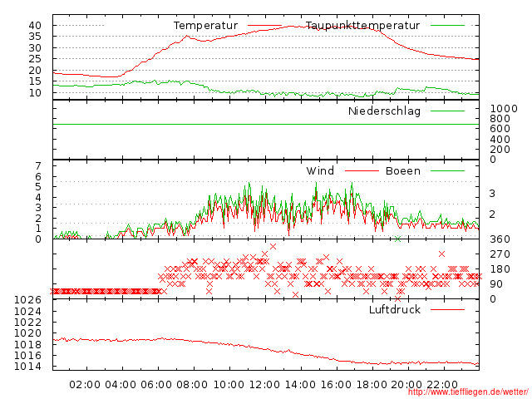Click the 1014 pressure axis value
Screen dimensions: 532x399
tap(27, 367)
